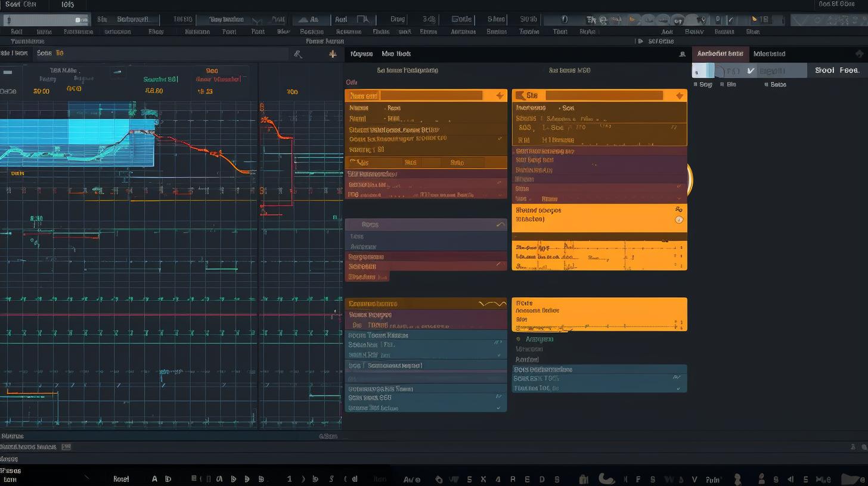Viewport: 868px width, 486px height.
Task: Click the orange play arrow in top toolbar
Action: tap(632, 20)
